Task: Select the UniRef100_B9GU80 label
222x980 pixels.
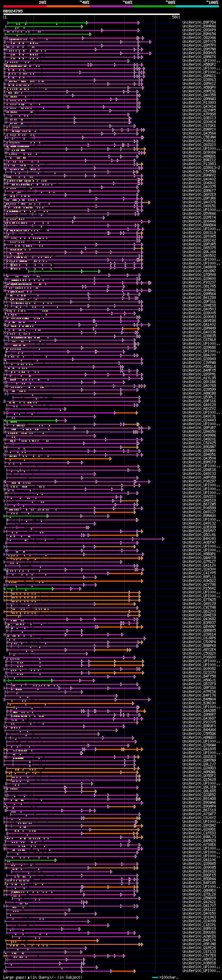Action: pos(199,932)
